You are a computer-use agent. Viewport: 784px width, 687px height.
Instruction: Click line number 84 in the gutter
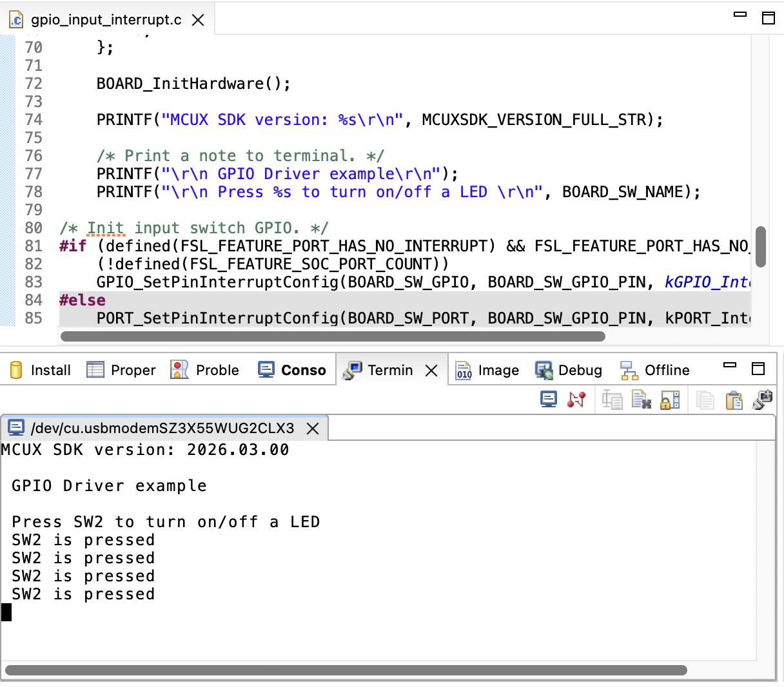pyautogui.click(x=34, y=300)
